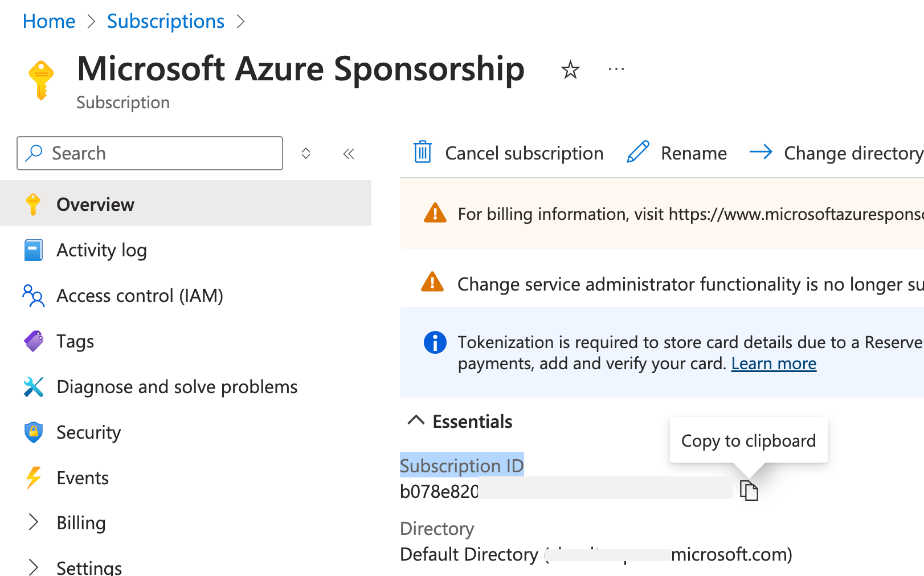Collapse the sidebar with double chevron

pos(349,154)
